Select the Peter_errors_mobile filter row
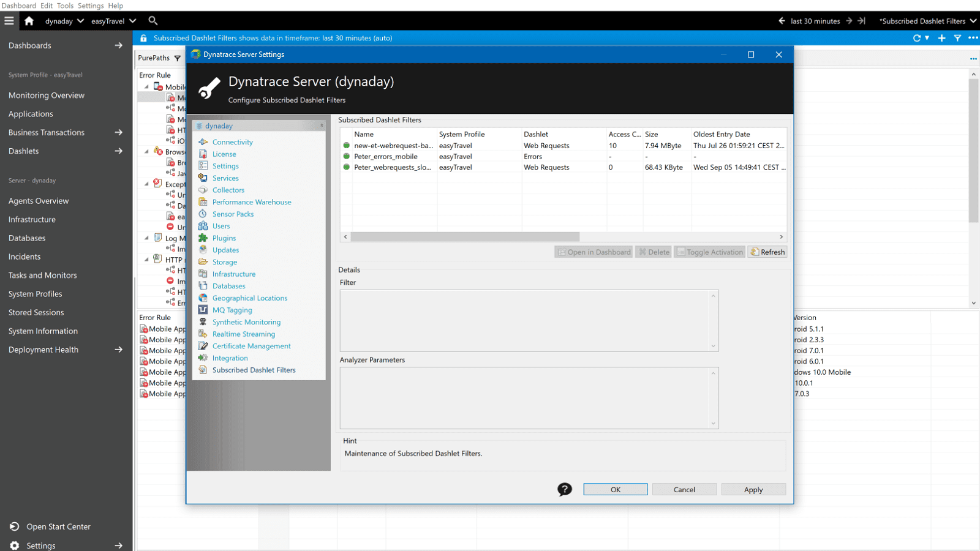Viewport: 980px width, 551px height. click(563, 157)
